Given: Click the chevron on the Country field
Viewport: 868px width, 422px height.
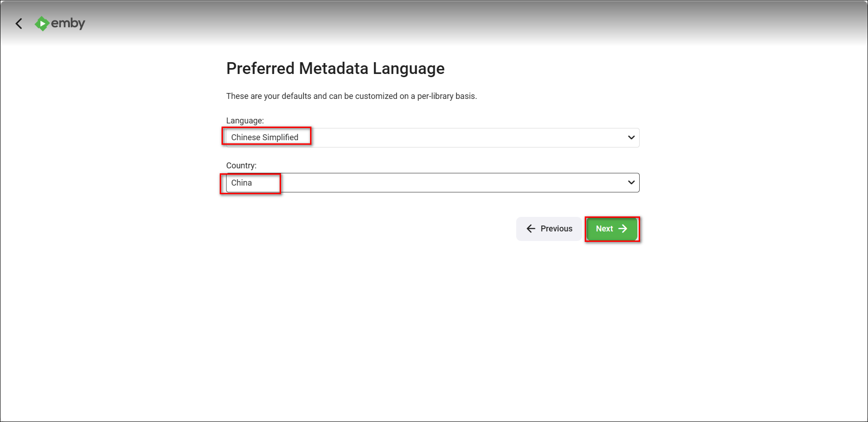Looking at the screenshot, I should pyautogui.click(x=631, y=182).
